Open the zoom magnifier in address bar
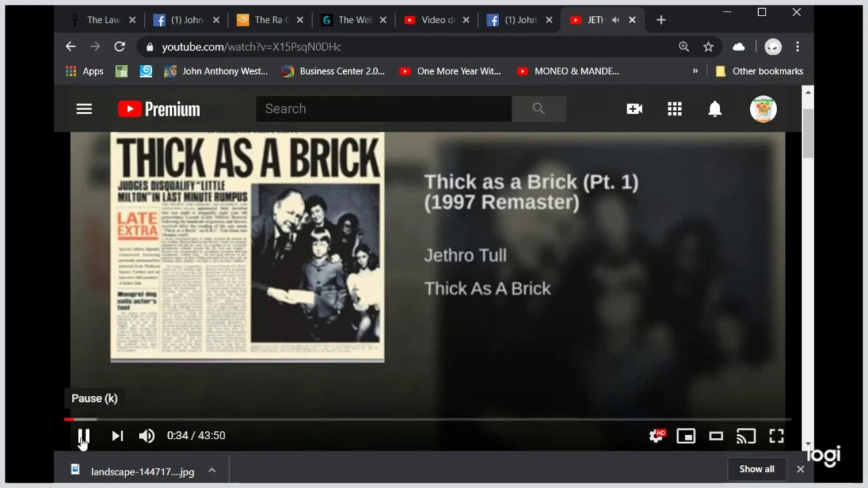 [684, 47]
